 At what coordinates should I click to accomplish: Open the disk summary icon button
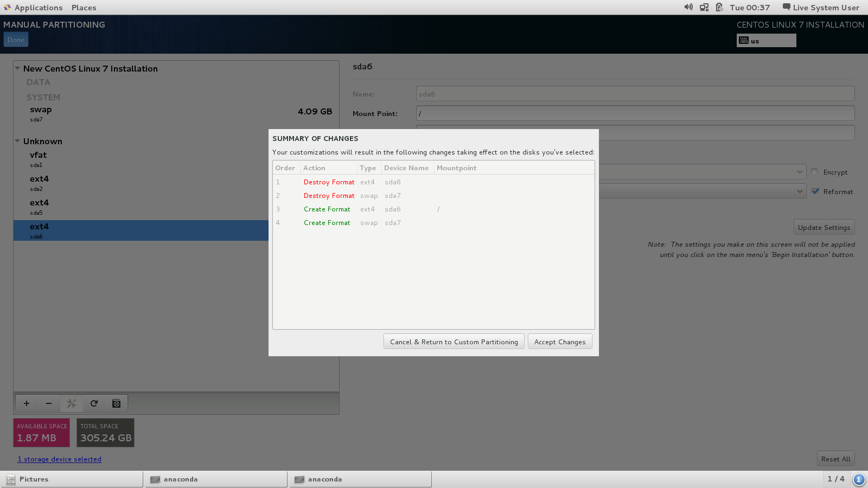point(116,403)
